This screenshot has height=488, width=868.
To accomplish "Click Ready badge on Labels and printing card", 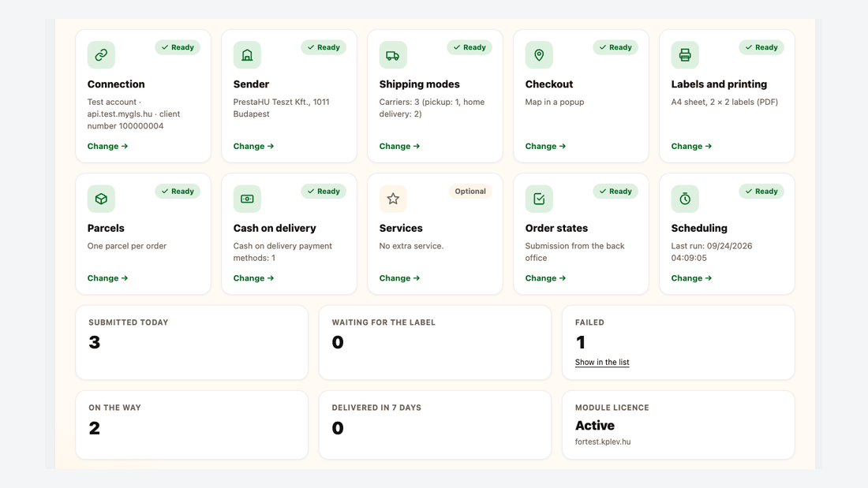I will (761, 47).
